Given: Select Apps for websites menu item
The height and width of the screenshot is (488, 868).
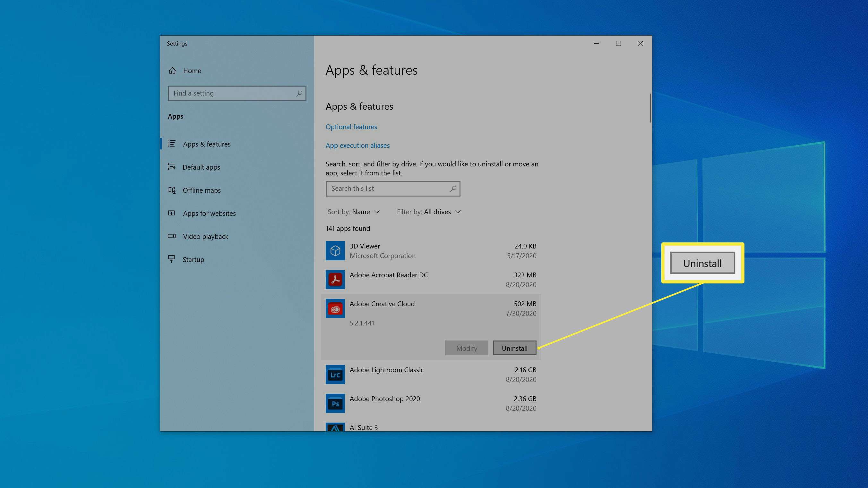Looking at the screenshot, I should 210,213.
